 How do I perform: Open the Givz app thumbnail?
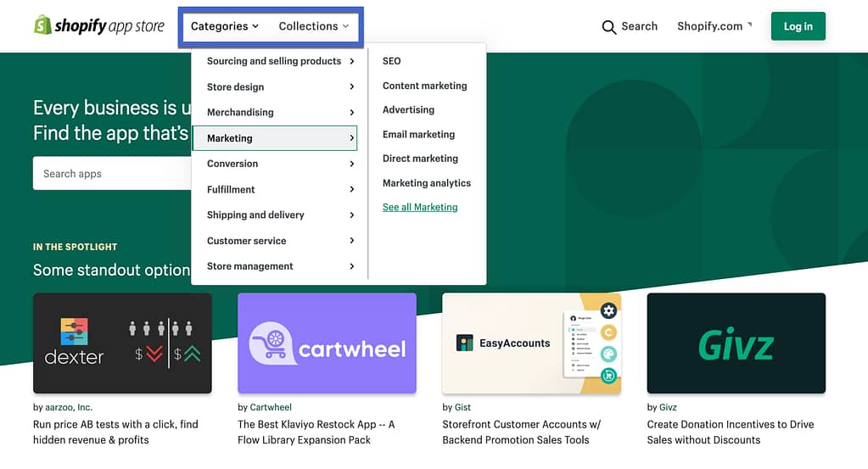(x=736, y=343)
